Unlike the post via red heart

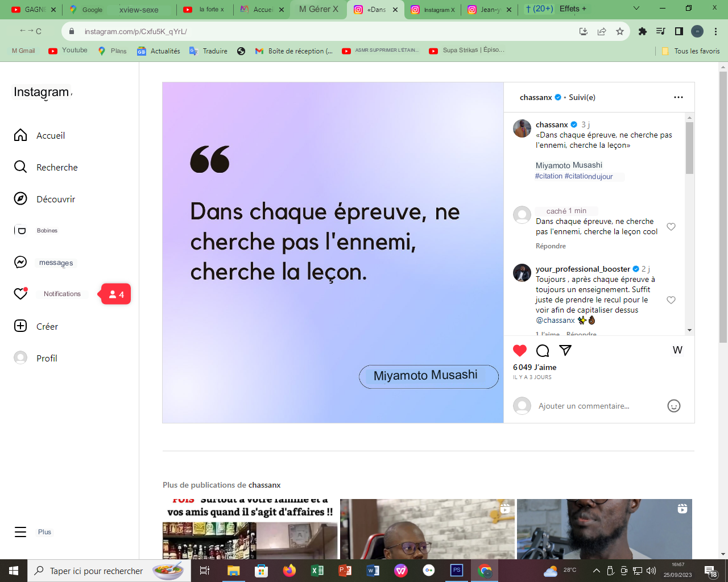[x=520, y=351]
